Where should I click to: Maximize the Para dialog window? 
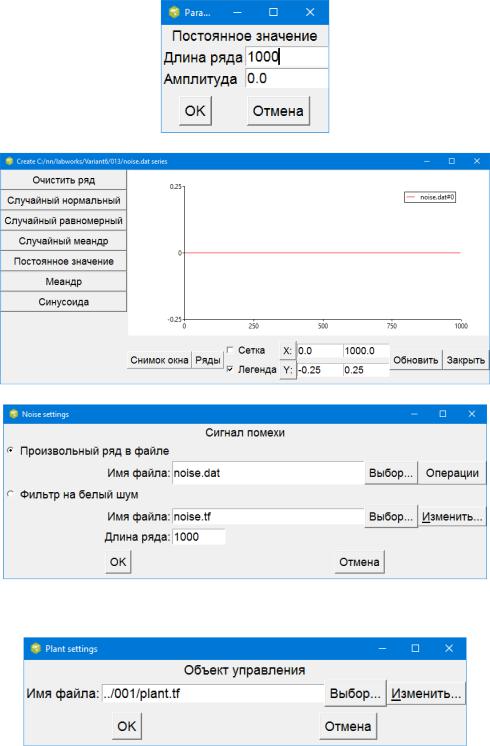pyautogui.click(x=273, y=12)
